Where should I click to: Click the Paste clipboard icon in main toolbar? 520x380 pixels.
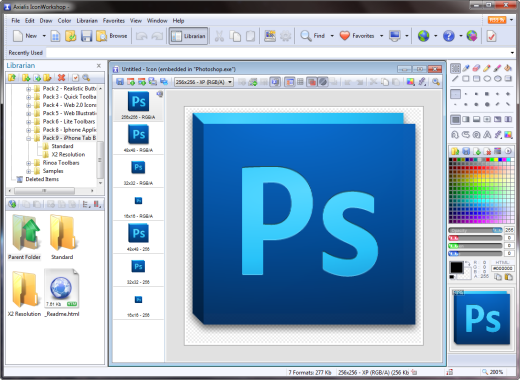coord(251,36)
